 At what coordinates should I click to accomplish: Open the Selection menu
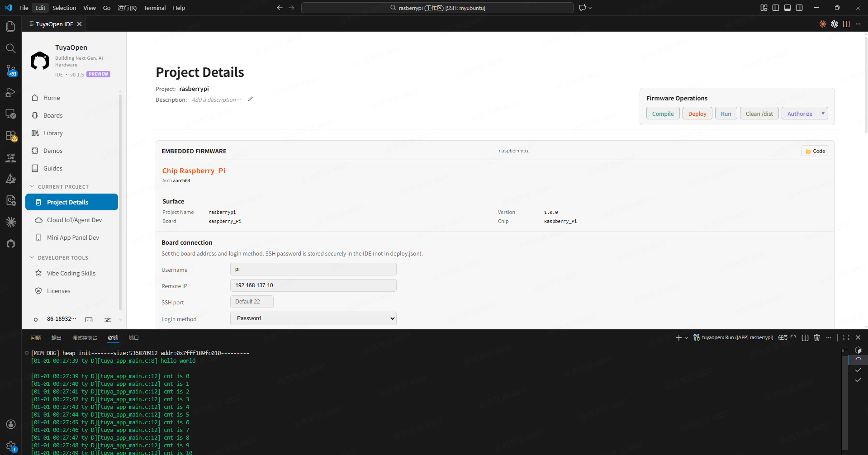click(x=64, y=8)
